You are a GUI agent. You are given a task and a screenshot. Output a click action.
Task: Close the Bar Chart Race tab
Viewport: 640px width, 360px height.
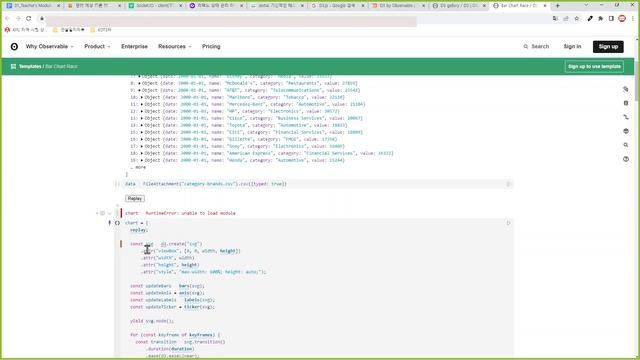[x=545, y=6]
